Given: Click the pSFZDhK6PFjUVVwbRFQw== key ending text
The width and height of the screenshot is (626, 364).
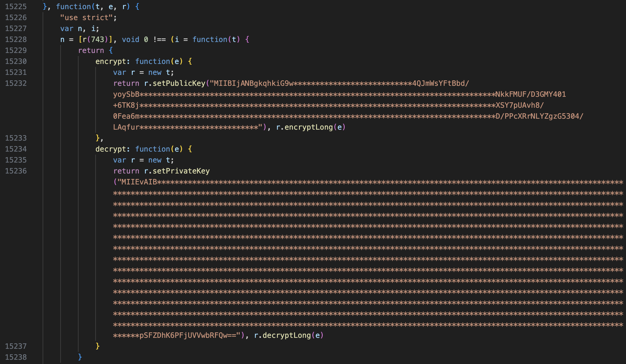Looking at the screenshot, I should pos(188,335).
